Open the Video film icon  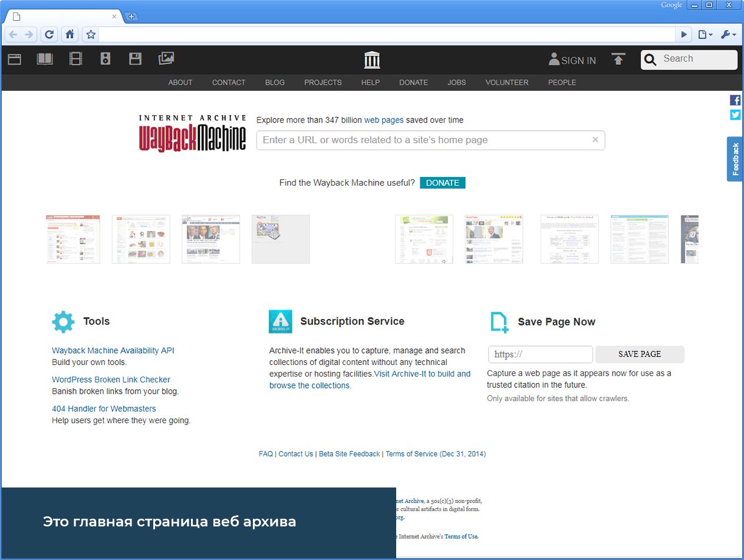click(x=75, y=59)
